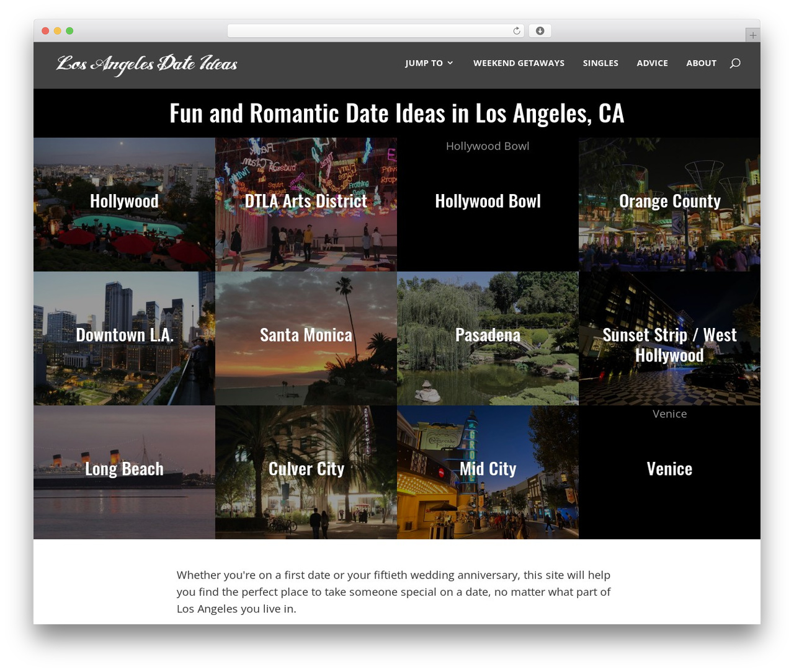Choose the Orange County tile
The height and width of the screenshot is (672, 794).
point(669,205)
